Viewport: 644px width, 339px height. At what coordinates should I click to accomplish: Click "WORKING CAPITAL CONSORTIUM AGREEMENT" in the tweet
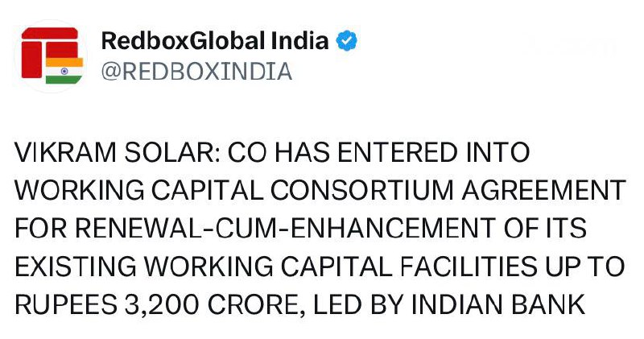pyautogui.click(x=320, y=192)
